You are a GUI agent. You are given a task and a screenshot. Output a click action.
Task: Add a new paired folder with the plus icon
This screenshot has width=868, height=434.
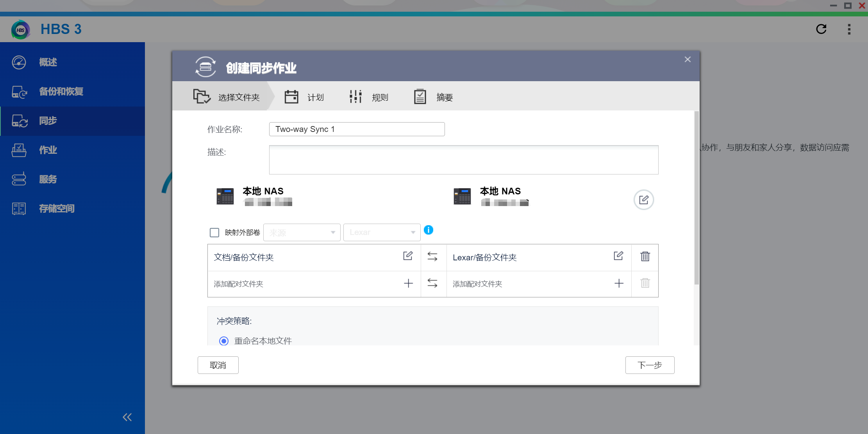click(408, 283)
